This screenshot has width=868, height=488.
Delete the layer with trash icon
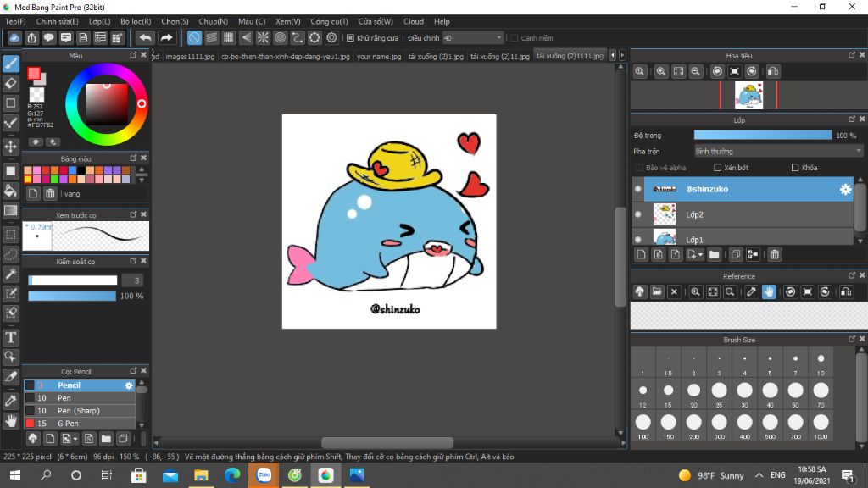(x=775, y=254)
